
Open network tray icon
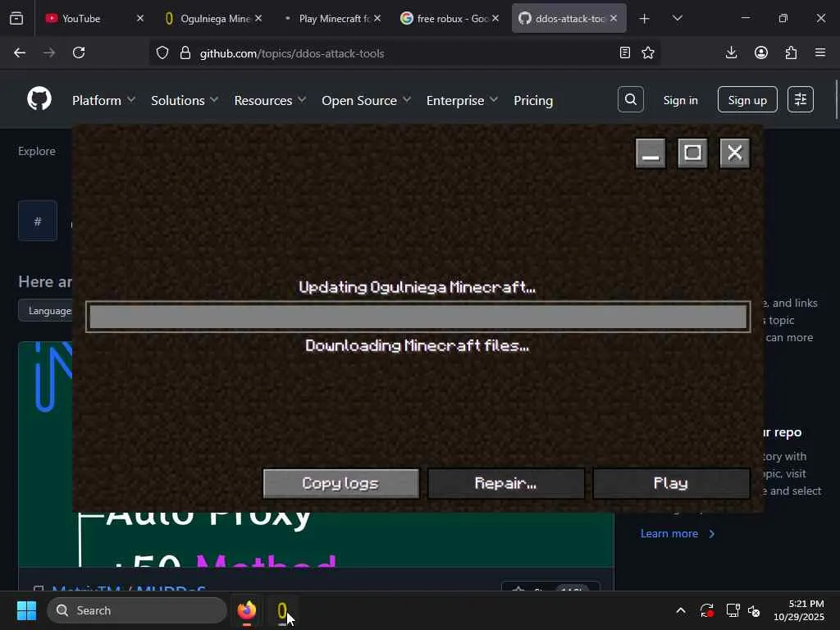(733, 610)
